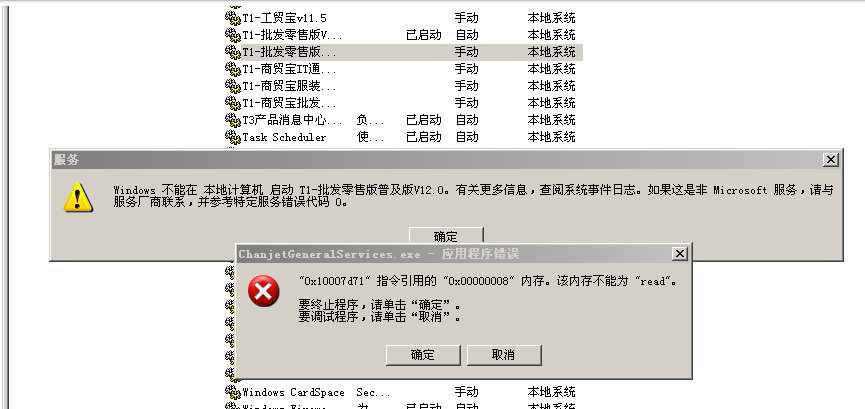Click gear icon beside Task Scheduler

[x=233, y=137]
